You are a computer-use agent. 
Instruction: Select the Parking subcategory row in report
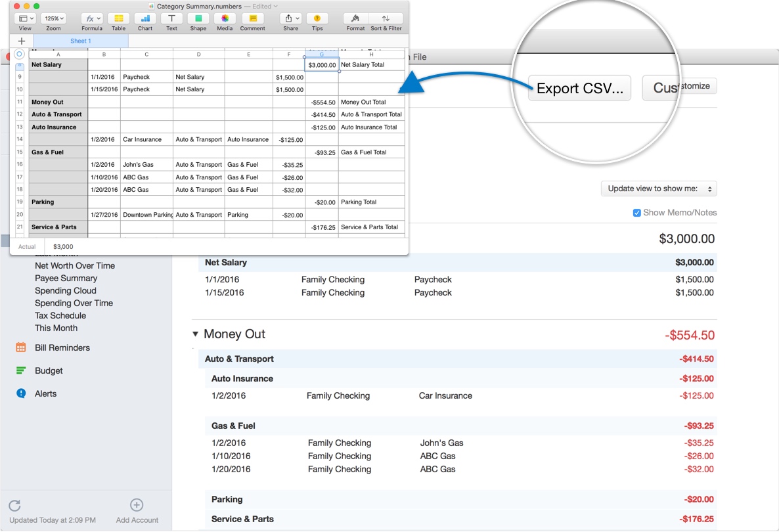pos(460,499)
